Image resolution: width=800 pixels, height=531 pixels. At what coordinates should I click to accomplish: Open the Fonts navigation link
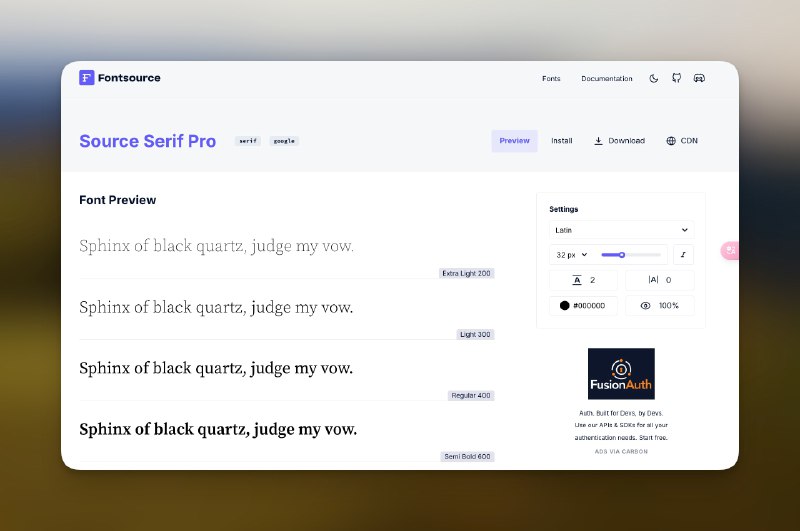tap(551, 79)
